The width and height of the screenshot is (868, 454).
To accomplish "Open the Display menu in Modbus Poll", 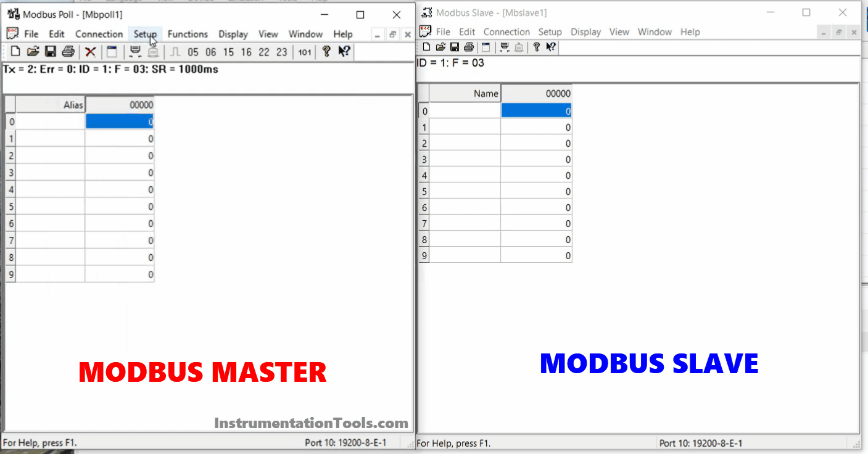I will [x=233, y=34].
